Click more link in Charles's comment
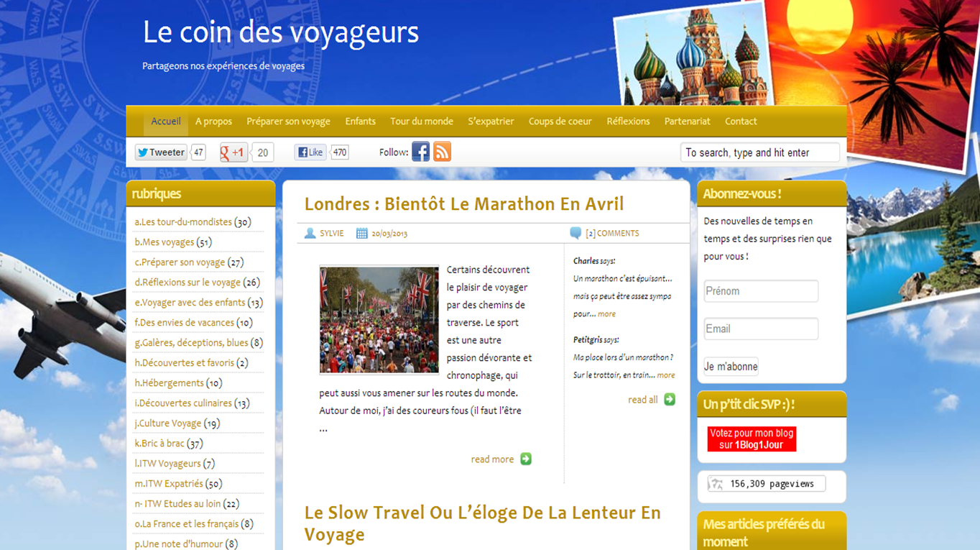980x550 pixels. pos(606,314)
